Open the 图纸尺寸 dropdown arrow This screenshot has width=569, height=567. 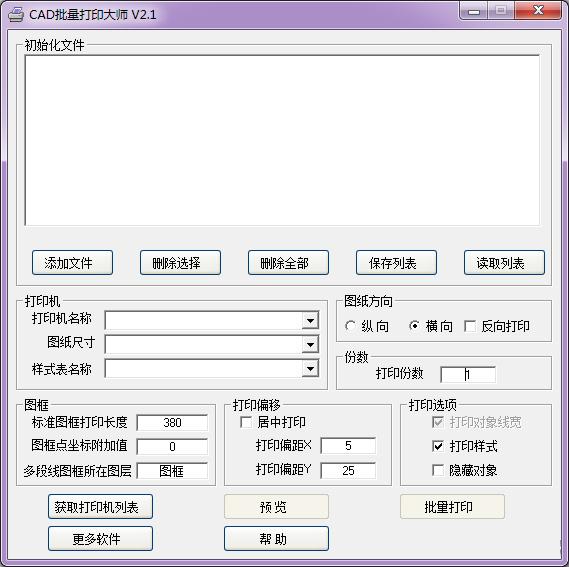[311, 344]
